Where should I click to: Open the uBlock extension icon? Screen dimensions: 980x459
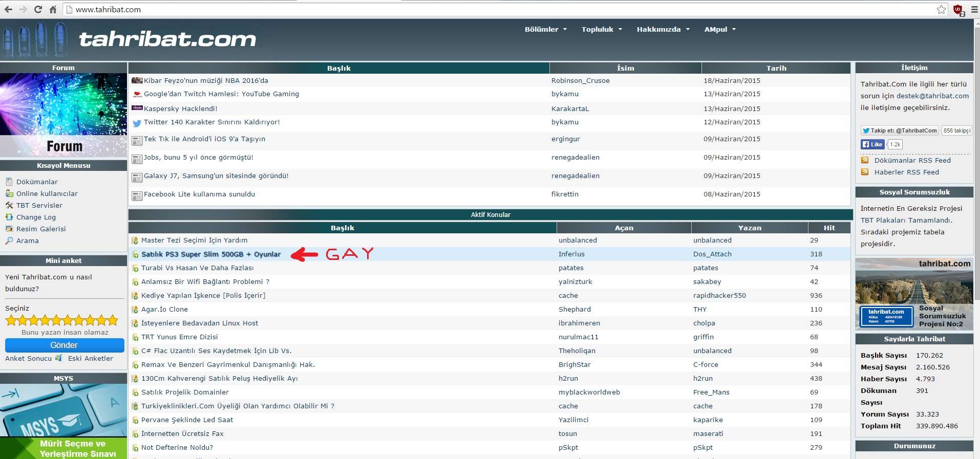[x=958, y=10]
